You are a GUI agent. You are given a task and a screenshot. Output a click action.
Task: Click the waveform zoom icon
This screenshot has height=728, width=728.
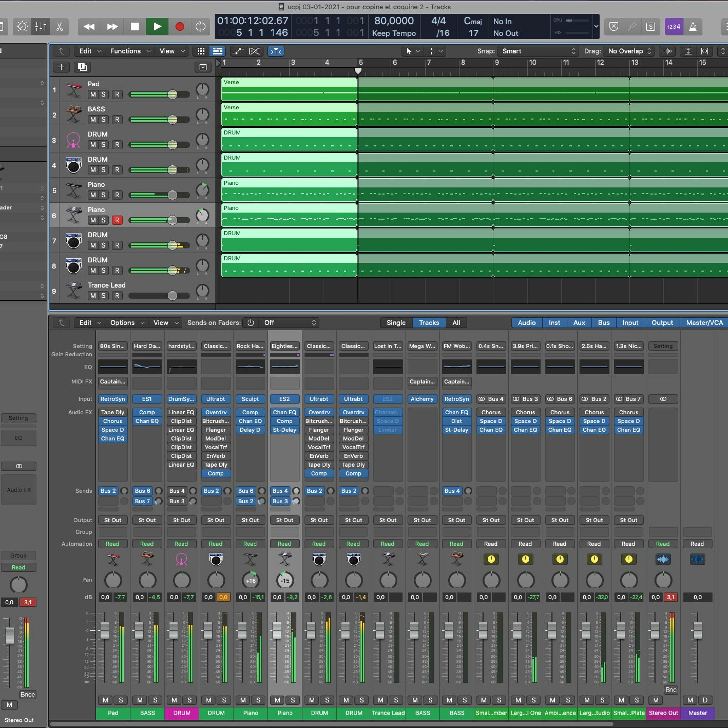(667, 51)
